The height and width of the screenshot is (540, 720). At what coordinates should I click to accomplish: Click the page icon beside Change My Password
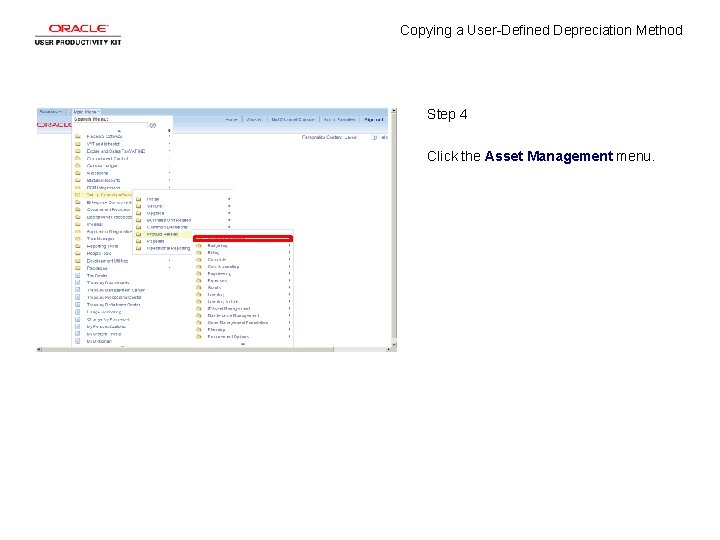click(x=78, y=320)
